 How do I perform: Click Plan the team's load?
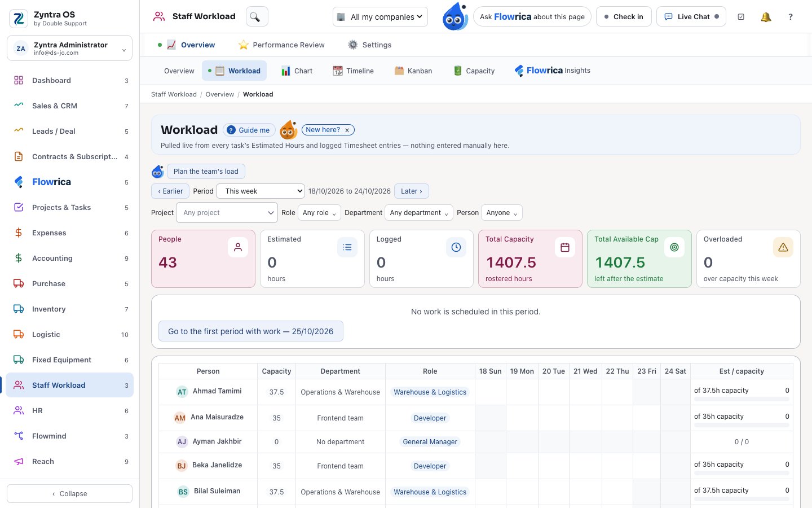pos(206,172)
